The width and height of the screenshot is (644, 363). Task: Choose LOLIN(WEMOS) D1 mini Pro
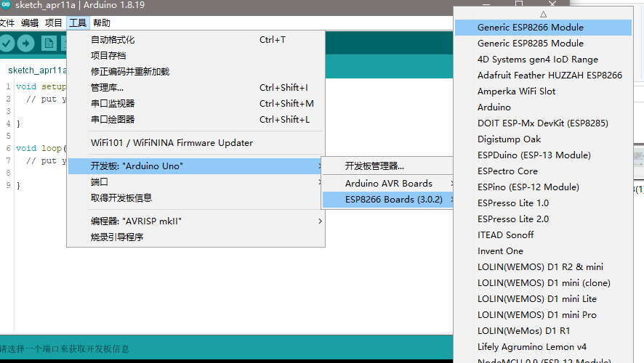point(543,315)
